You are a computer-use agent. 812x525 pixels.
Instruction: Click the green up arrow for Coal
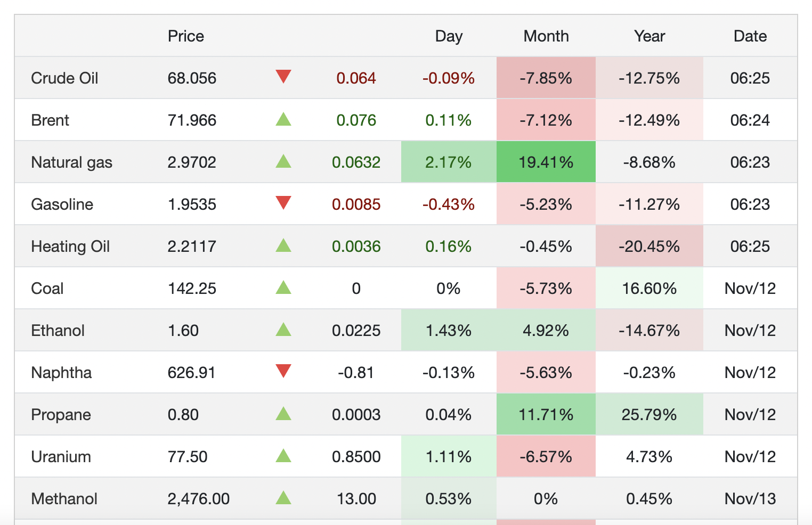click(x=283, y=287)
